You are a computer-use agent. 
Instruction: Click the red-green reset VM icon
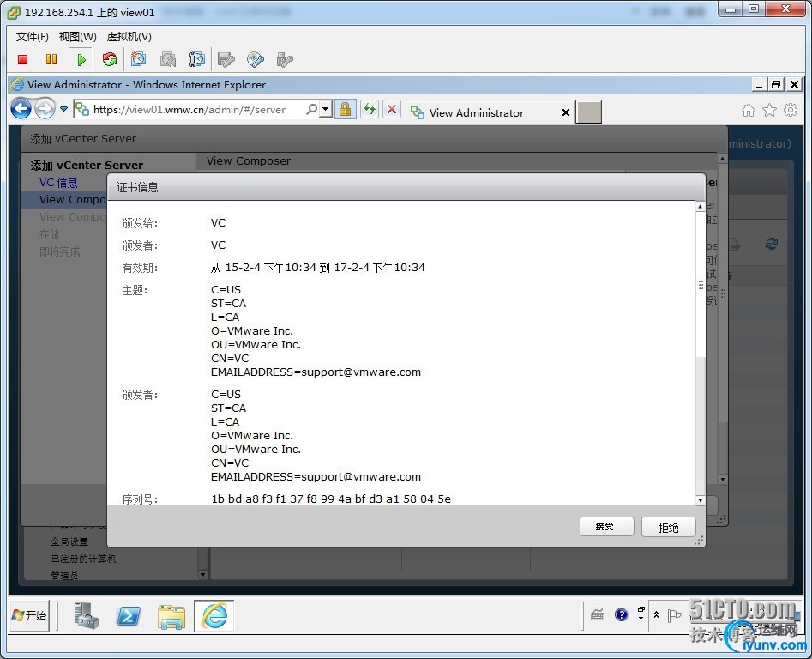click(x=109, y=59)
